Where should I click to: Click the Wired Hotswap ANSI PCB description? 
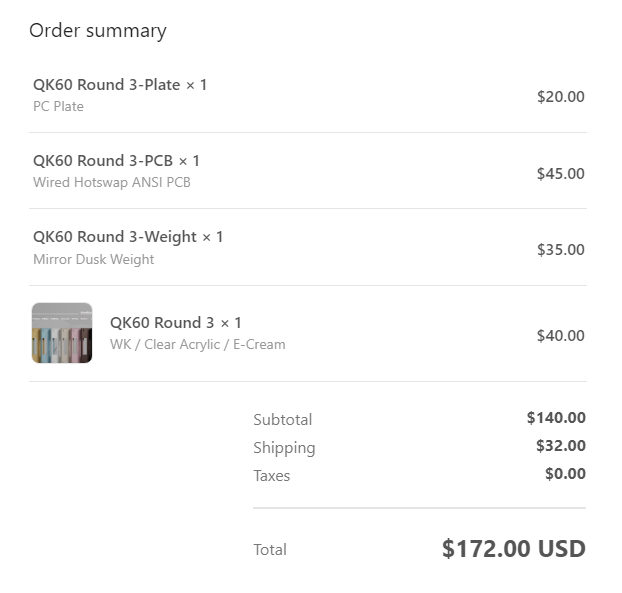point(112,183)
